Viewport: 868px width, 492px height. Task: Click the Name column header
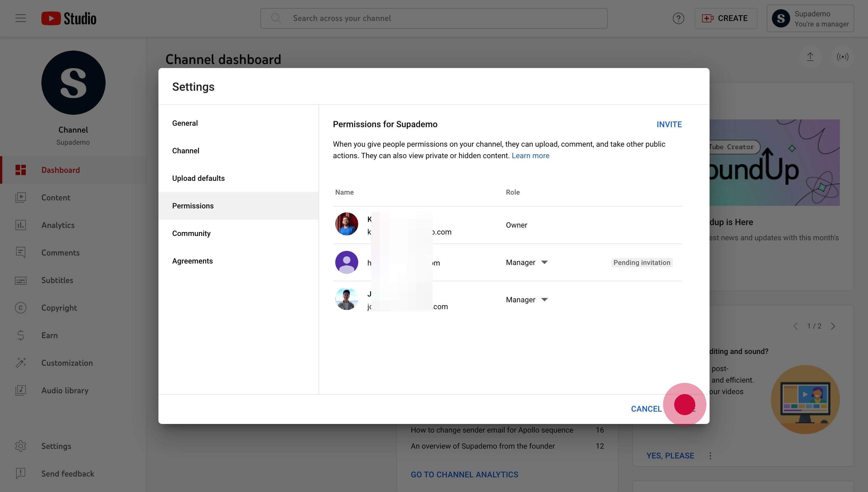point(344,192)
